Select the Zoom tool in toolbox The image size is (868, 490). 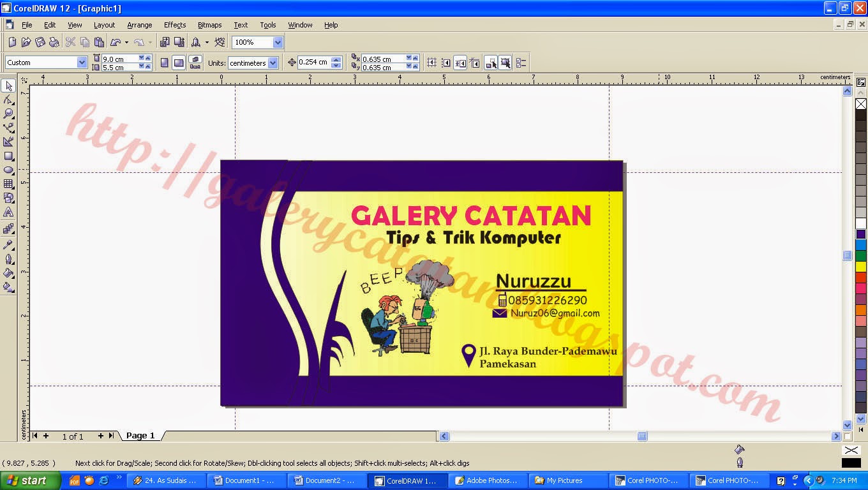(x=8, y=114)
